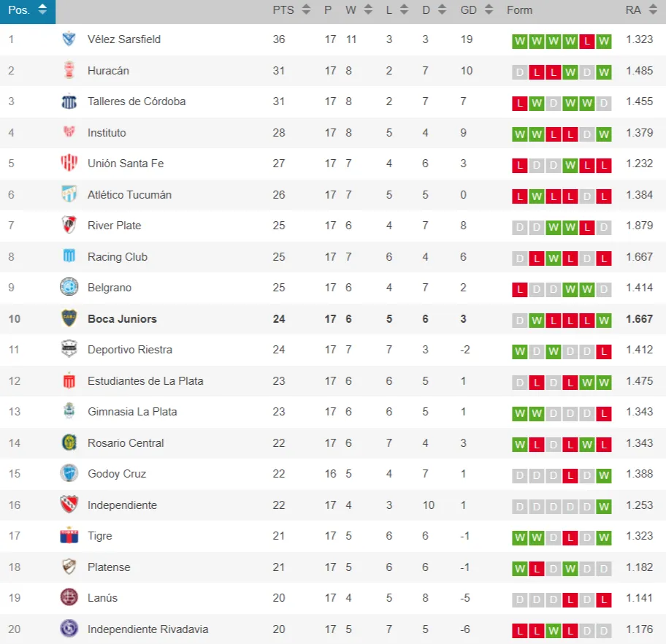
Task: Click Vélez Sarsfield's red L form box
Action: (586, 42)
